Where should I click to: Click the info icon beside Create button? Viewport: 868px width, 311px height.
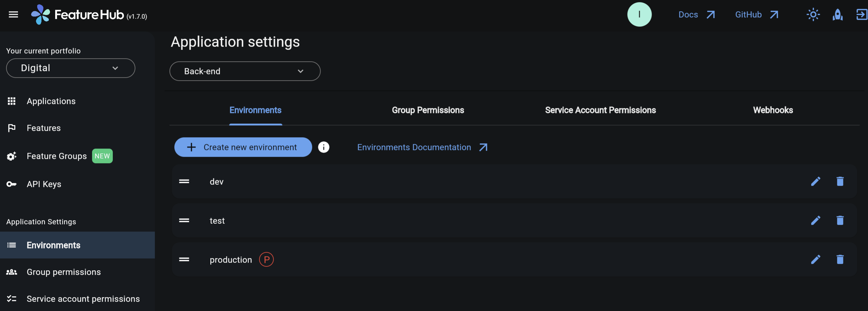[323, 147]
